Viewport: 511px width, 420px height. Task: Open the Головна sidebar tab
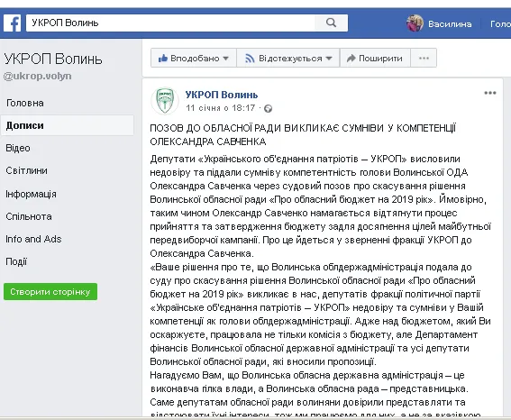coord(24,103)
